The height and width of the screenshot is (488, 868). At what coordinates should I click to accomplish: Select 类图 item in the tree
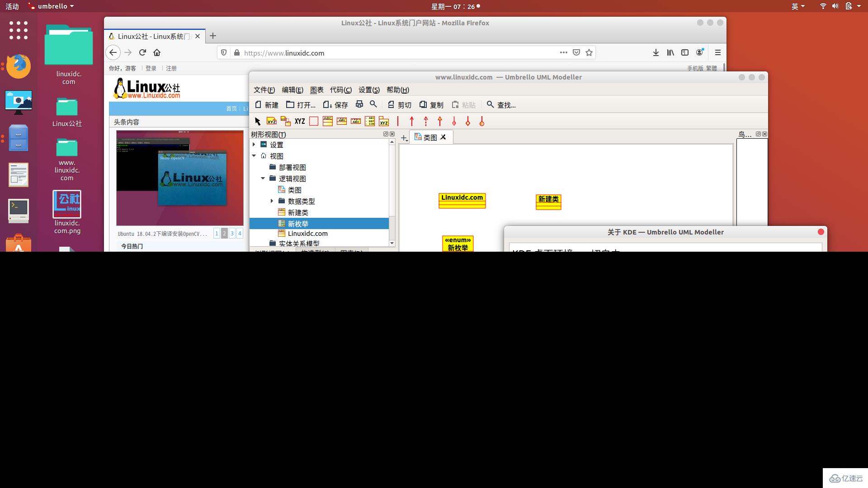tap(294, 190)
